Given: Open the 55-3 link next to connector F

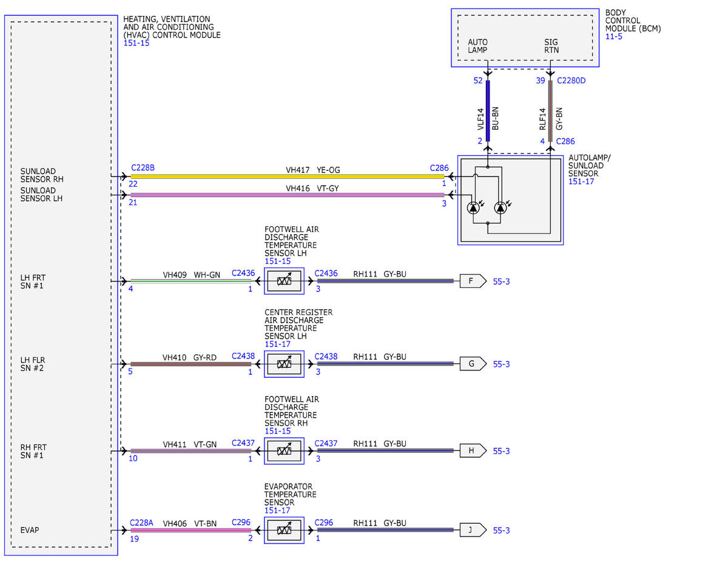Looking at the screenshot, I should (x=501, y=281).
